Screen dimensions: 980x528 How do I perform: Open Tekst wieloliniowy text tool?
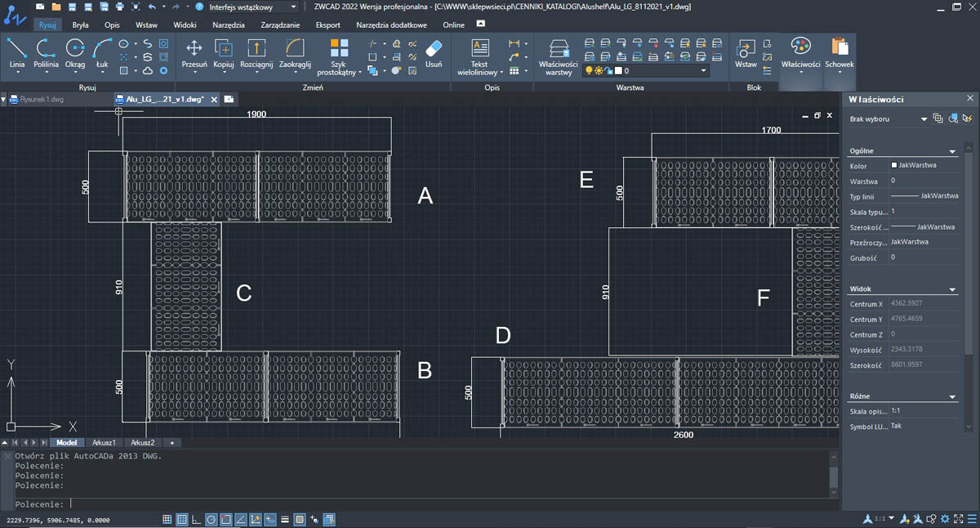pyautogui.click(x=479, y=56)
